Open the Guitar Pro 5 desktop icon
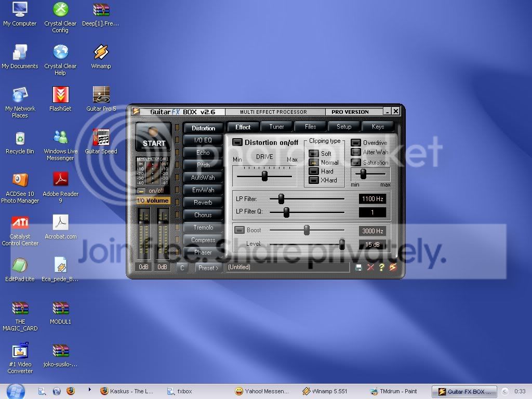Screen dimensions: 532x399 coord(101,99)
